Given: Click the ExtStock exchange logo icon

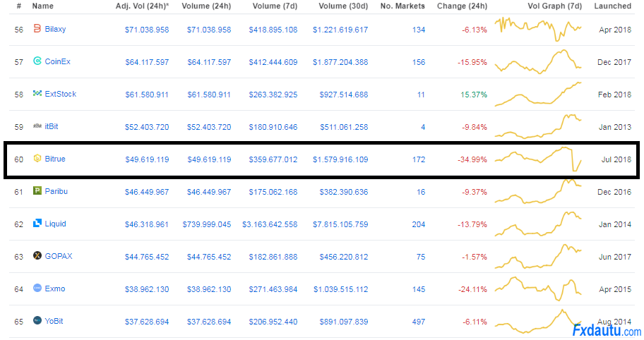Looking at the screenshot, I should 38,94.
